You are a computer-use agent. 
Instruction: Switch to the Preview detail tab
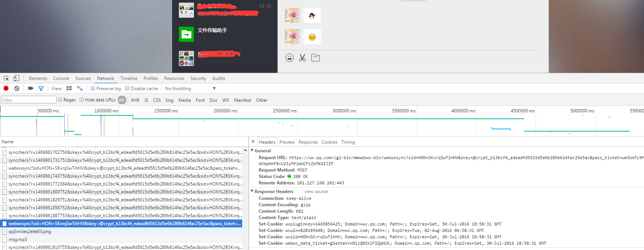click(287, 142)
